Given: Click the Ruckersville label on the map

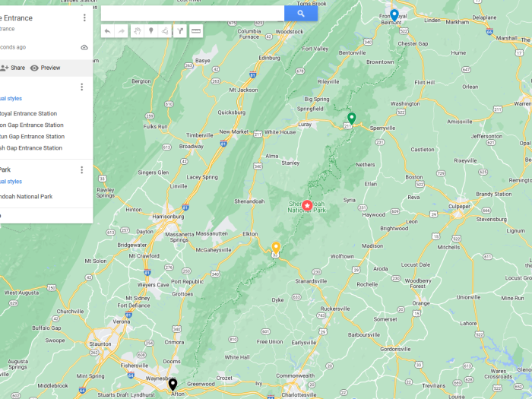Looking at the screenshot, I should [x=335, y=309].
